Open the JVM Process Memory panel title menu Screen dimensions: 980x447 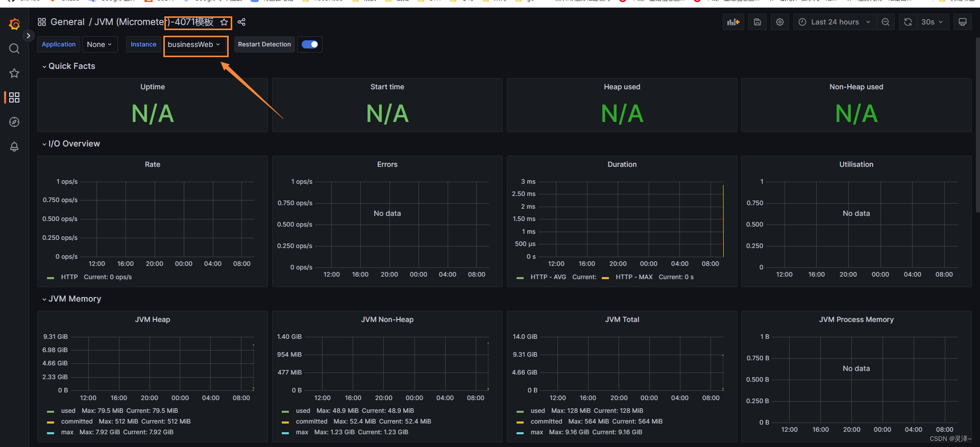pyautogui.click(x=856, y=319)
